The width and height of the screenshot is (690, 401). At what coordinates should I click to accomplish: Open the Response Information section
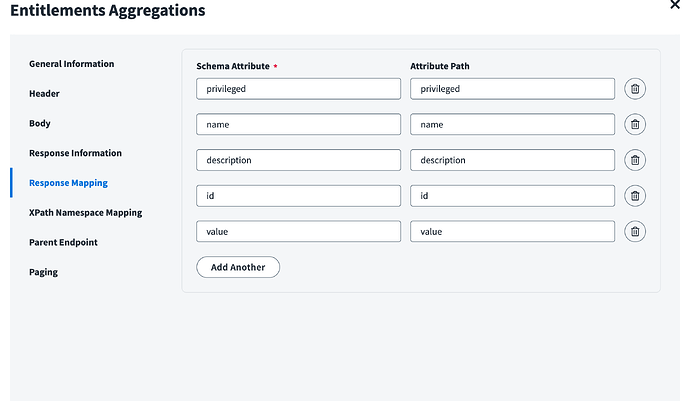pos(76,153)
